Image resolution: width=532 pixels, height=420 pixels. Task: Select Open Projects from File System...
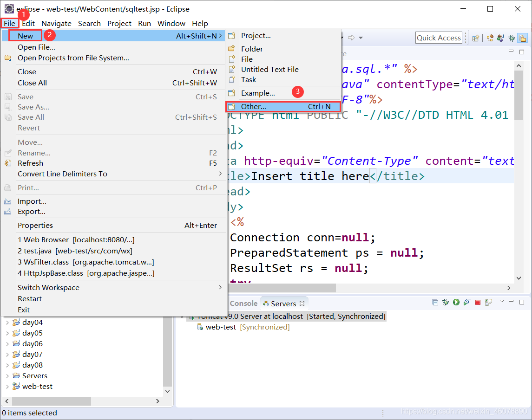click(x=114, y=58)
